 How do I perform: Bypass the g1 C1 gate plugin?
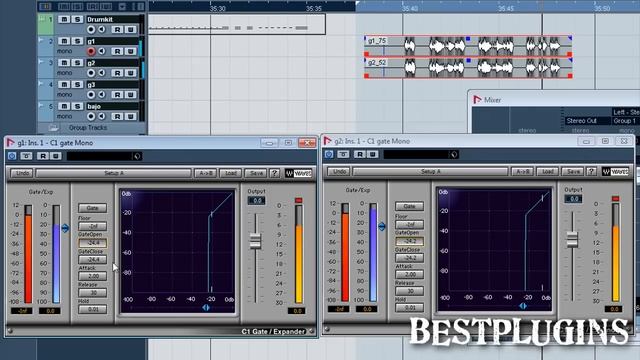[x=12, y=156]
